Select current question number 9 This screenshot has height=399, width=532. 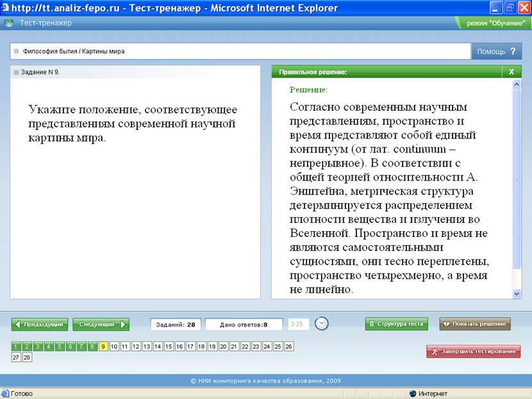103,346
